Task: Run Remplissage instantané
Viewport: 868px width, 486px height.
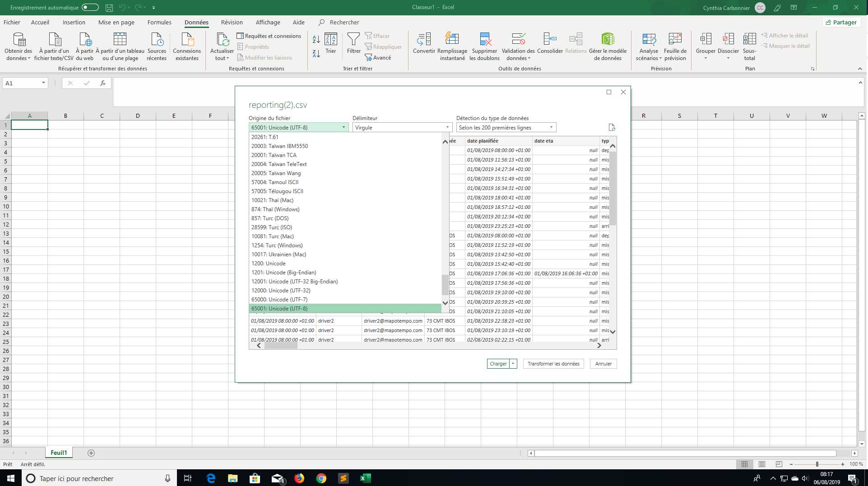Action: 452,46
